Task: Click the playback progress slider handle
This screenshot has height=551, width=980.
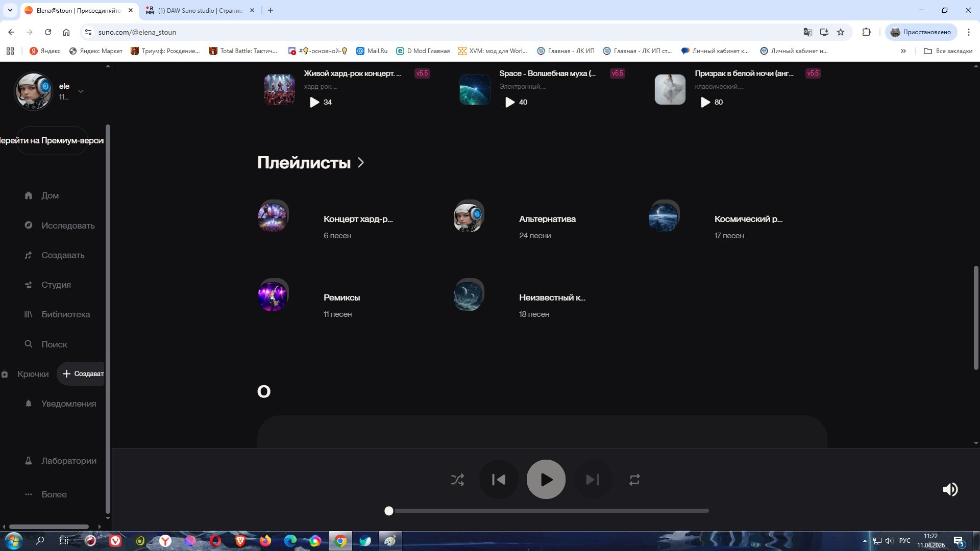Action: click(389, 511)
